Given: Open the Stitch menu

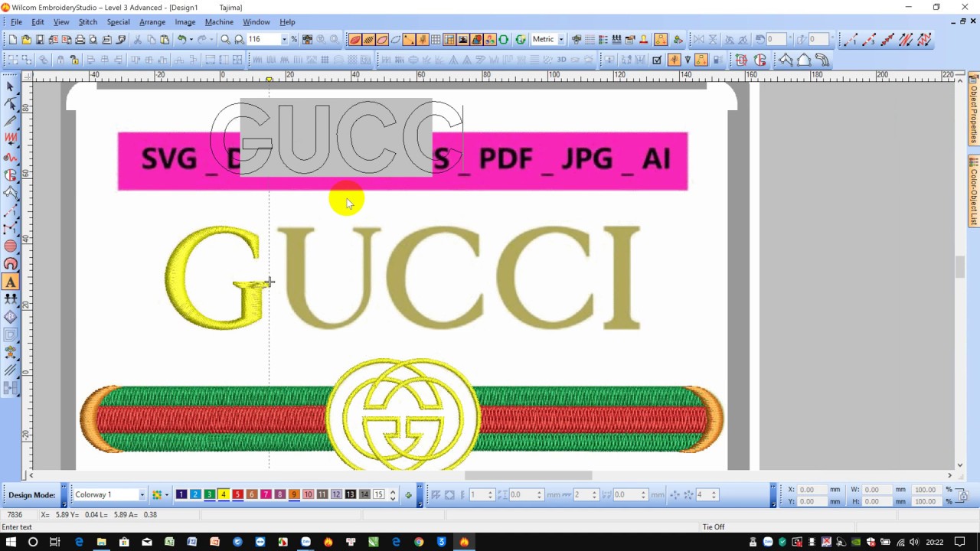Looking at the screenshot, I should (88, 21).
